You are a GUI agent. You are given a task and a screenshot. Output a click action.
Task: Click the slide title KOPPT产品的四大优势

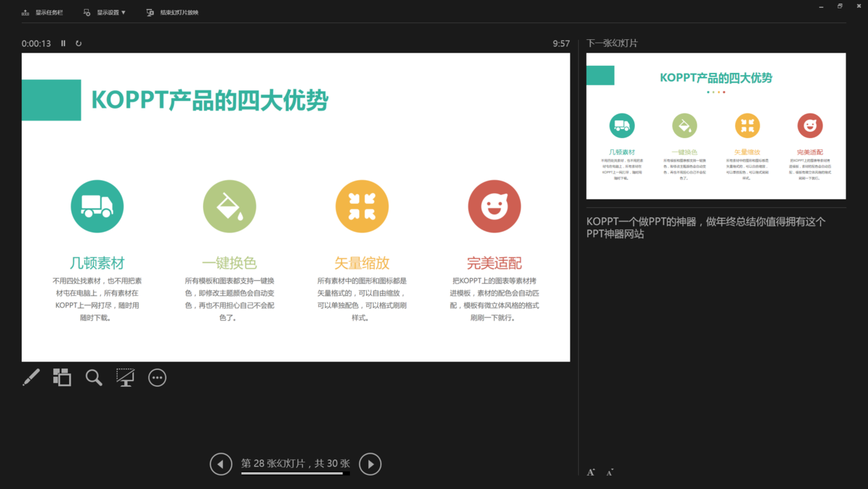click(210, 100)
